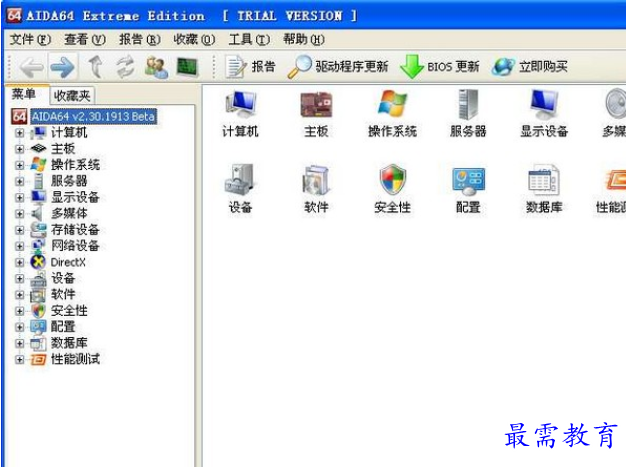Expand 计算机 tree node

(x=19, y=133)
